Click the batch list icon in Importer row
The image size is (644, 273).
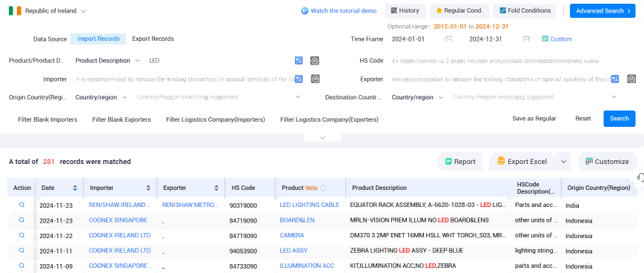point(315,79)
